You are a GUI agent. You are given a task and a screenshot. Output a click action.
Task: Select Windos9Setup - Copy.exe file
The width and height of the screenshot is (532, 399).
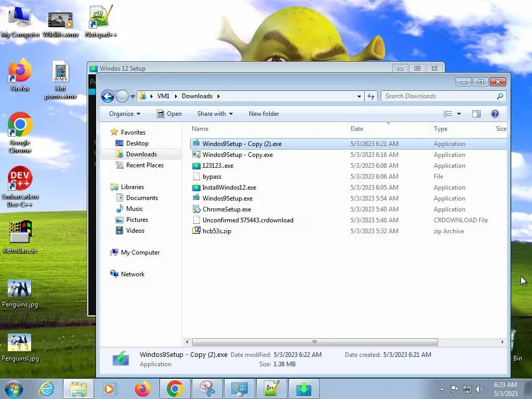(349, 155)
